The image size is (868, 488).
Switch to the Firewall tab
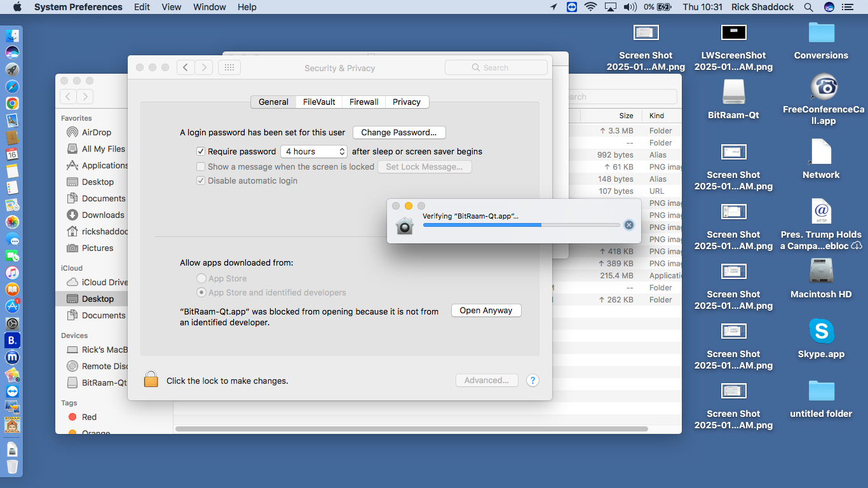point(364,102)
